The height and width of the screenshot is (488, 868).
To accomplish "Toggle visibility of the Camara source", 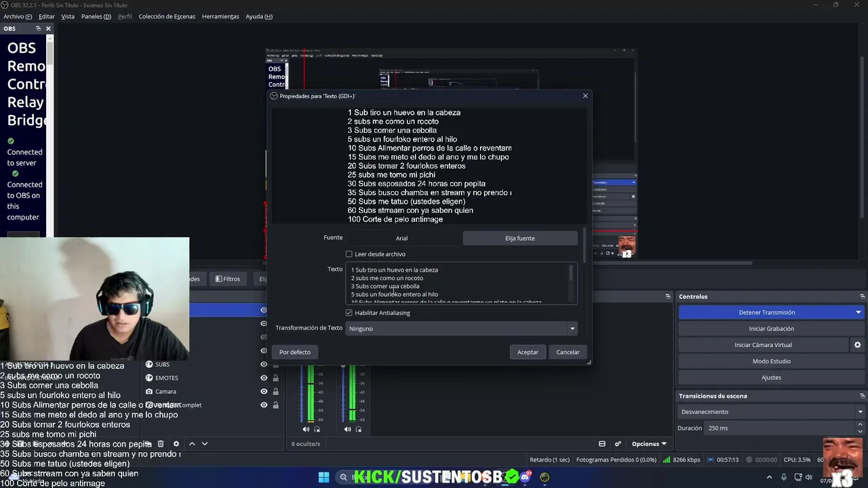I will (x=264, y=392).
